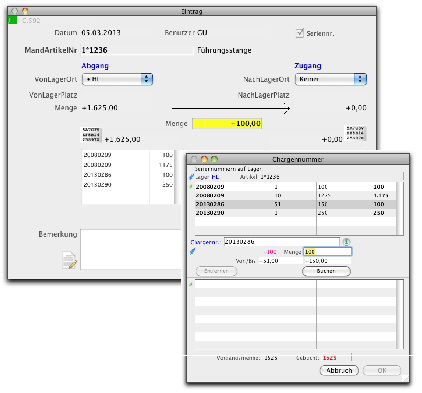Select 20130290 in Eintrag window list
This screenshot has height=393, width=422.
[128, 185]
